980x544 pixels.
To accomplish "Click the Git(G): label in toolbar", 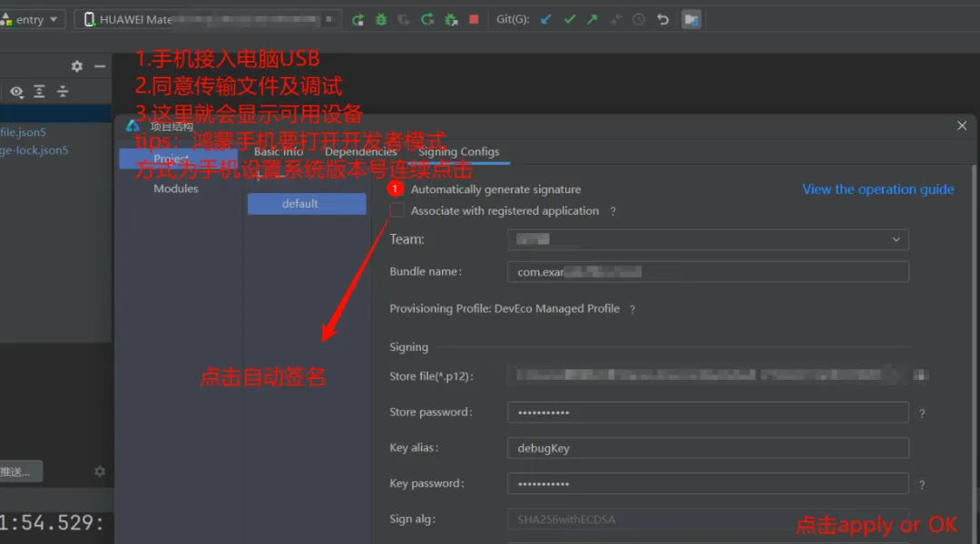I will click(513, 19).
